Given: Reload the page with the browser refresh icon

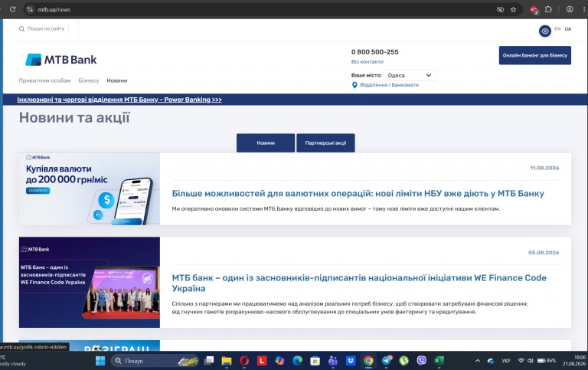Looking at the screenshot, I should [12, 9].
